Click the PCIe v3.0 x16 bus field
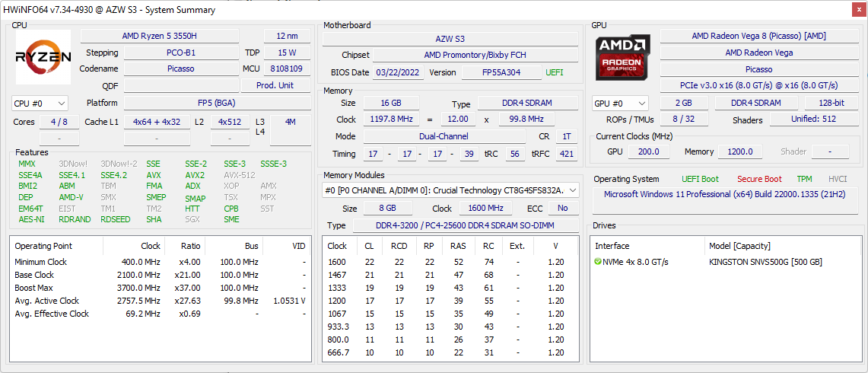Screen dimensions: 868x373 tap(759, 85)
